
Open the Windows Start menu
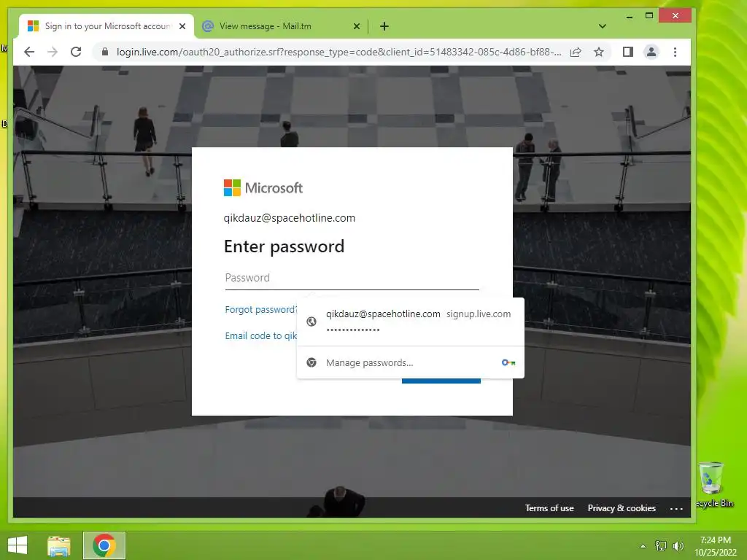point(18,545)
